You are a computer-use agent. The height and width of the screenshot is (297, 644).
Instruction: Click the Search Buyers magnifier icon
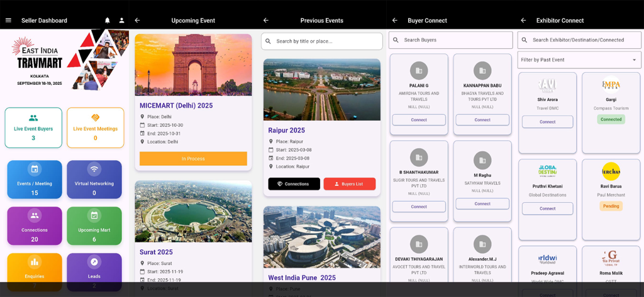(x=396, y=40)
